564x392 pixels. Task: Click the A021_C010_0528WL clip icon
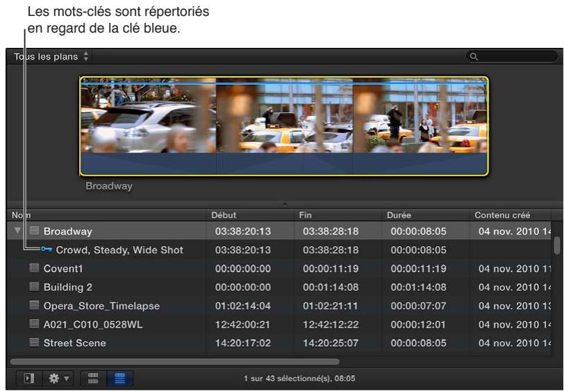coord(34,324)
